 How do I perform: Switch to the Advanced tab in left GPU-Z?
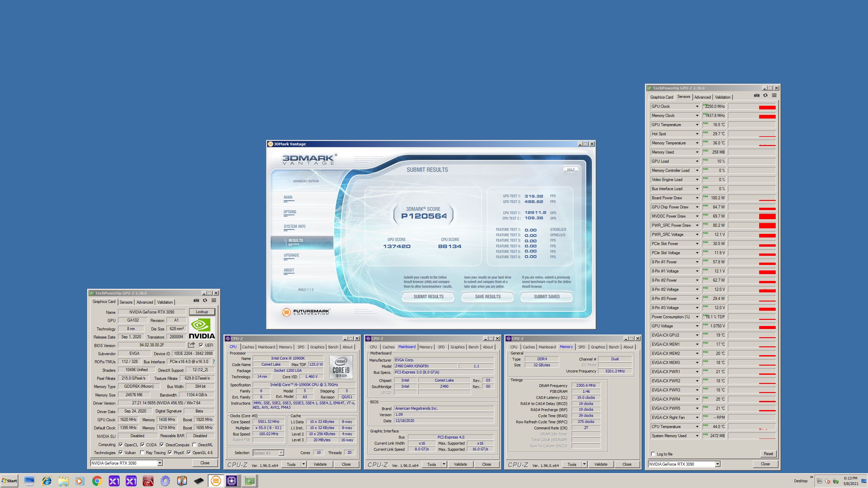(145, 302)
